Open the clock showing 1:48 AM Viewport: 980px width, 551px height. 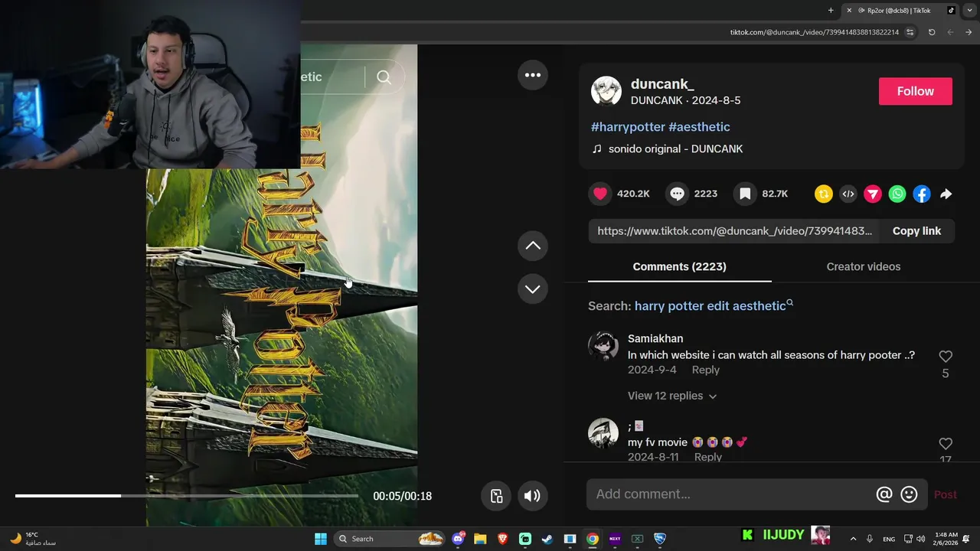(x=946, y=539)
